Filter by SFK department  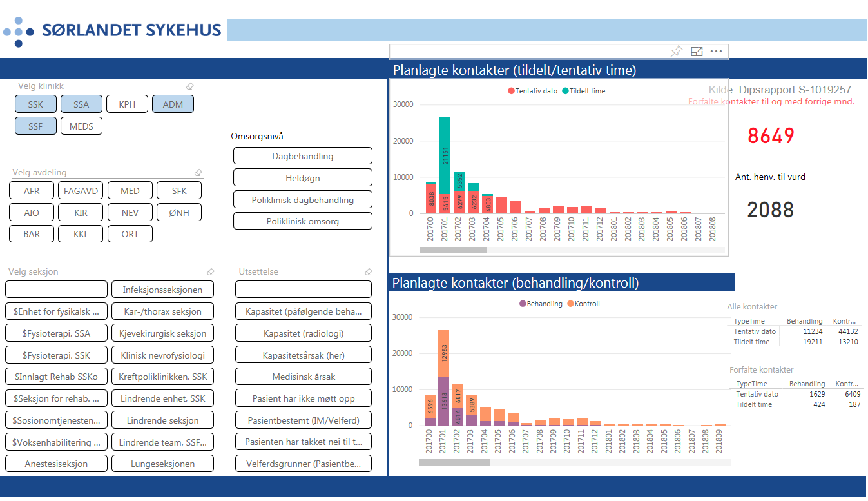(x=178, y=191)
